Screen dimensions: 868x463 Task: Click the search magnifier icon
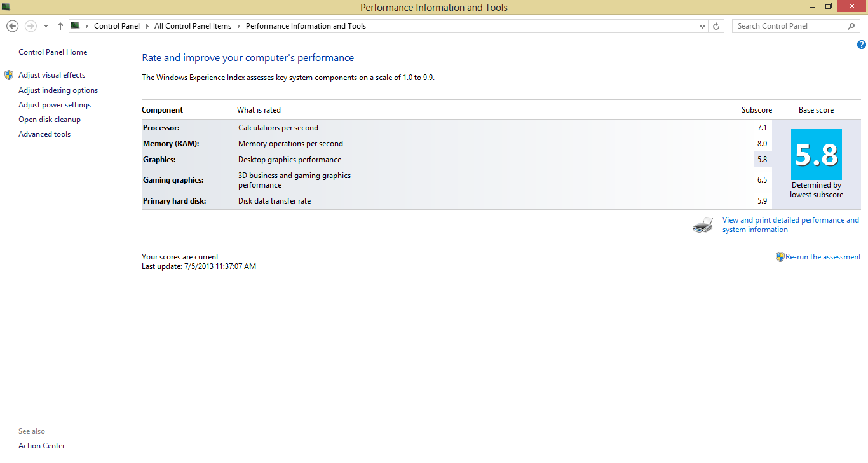(x=851, y=26)
